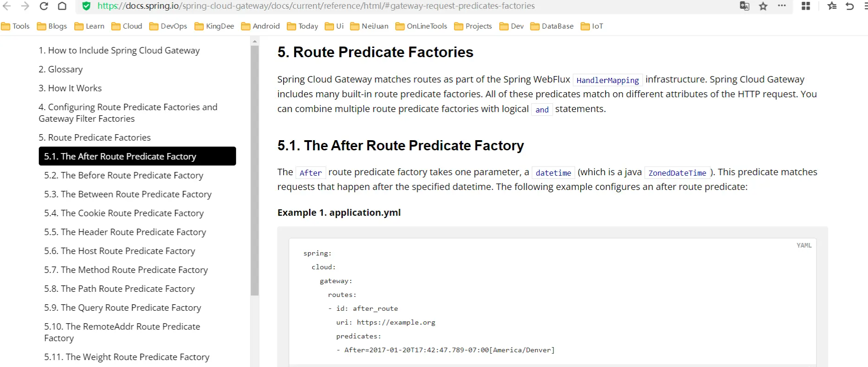Click the sidebar vertical scrollbar thumb
Image resolution: width=868 pixels, height=367 pixels.
pos(255,171)
